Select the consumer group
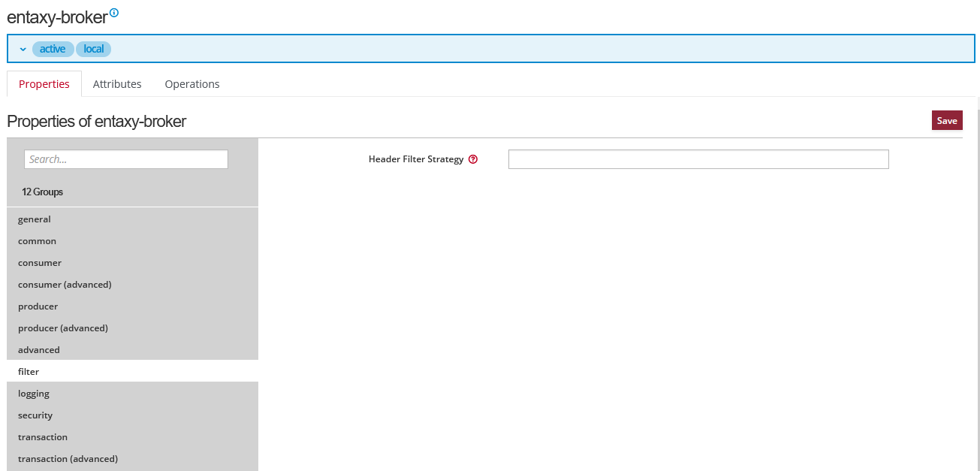The height and width of the screenshot is (471, 980). 40,263
